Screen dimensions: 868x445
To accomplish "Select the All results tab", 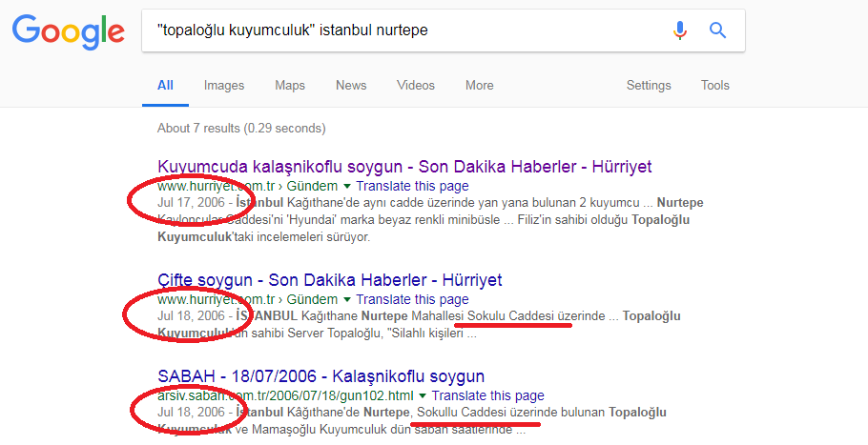I will click(x=165, y=85).
